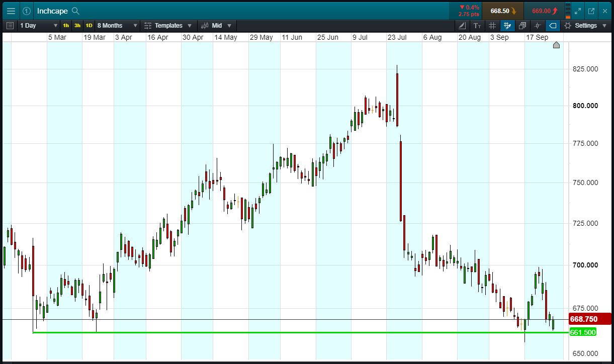The image size is (614, 364).
Task: Click the Settings gear icon
Action: (568, 26)
